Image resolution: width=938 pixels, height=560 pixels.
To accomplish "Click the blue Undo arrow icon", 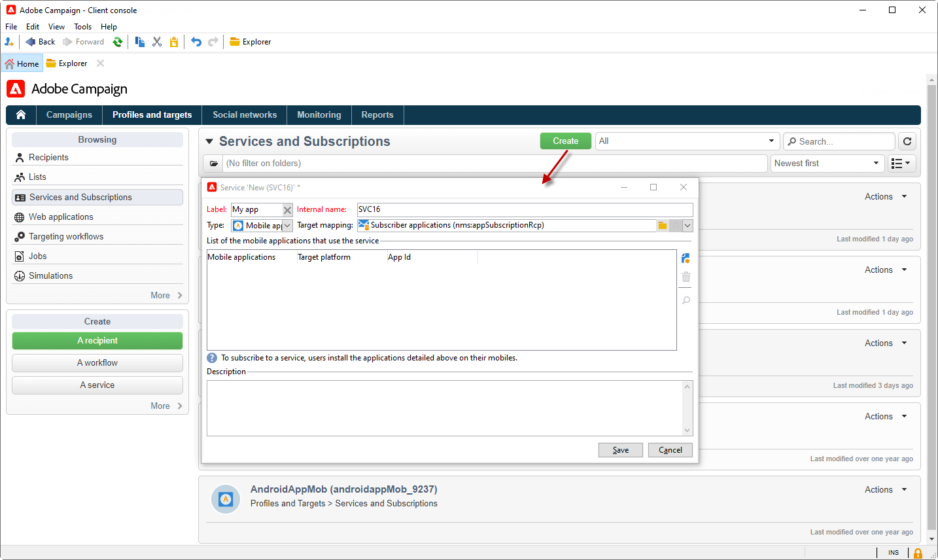I will coord(196,42).
